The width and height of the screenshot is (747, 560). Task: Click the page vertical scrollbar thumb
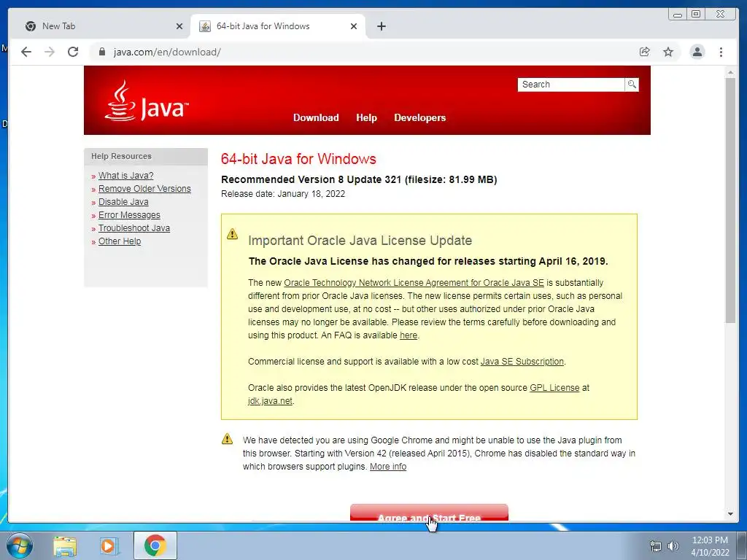point(730,201)
